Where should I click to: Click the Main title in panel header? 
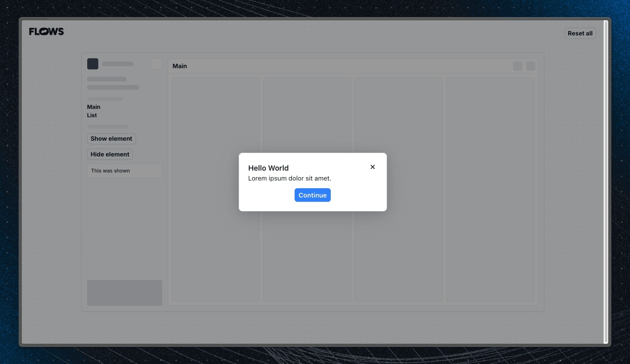tap(180, 66)
